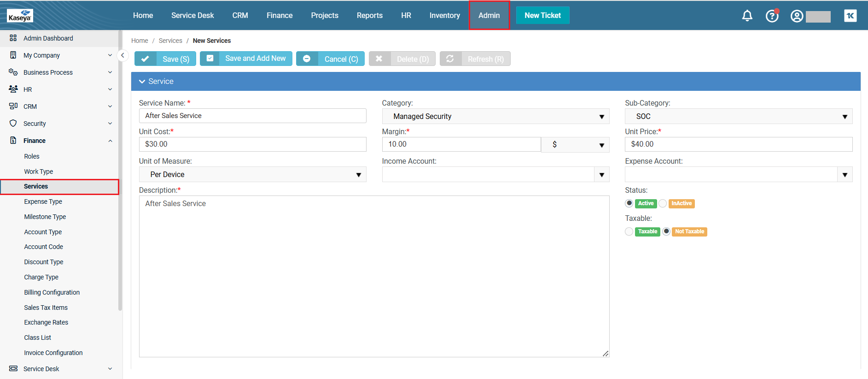Click into the Service Name field
The height and width of the screenshot is (379, 868).
pyautogui.click(x=252, y=116)
